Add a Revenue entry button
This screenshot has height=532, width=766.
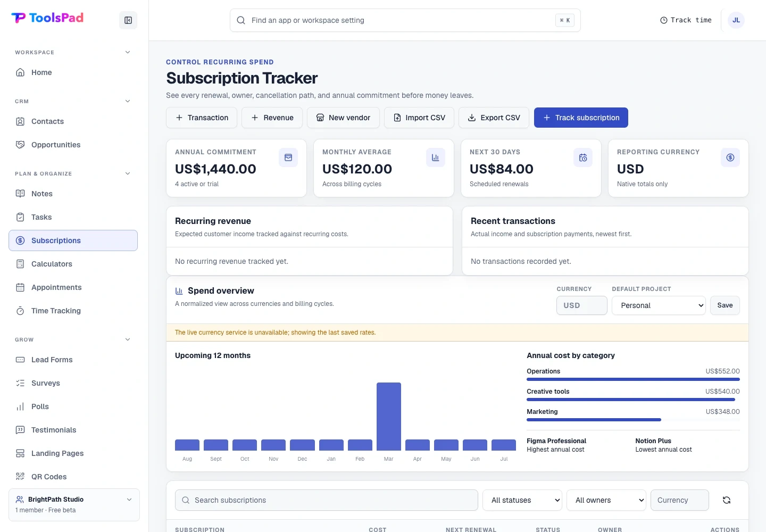coord(272,118)
